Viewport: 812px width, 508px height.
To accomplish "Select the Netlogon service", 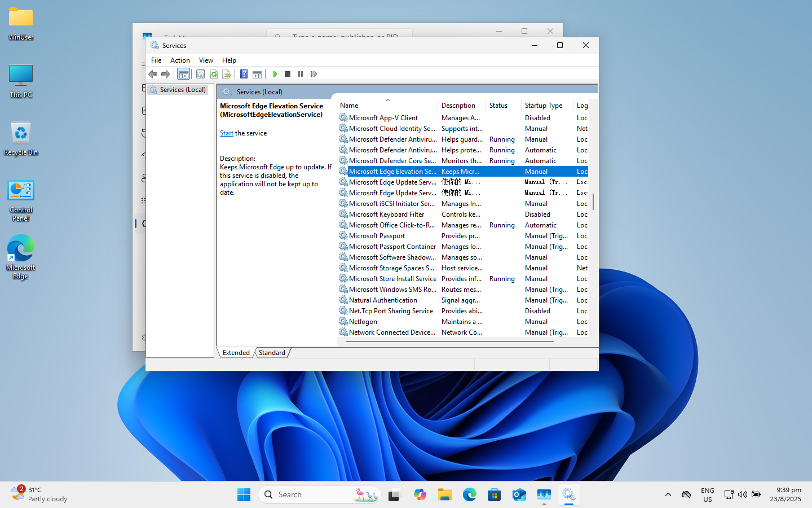I will (463, 322).
